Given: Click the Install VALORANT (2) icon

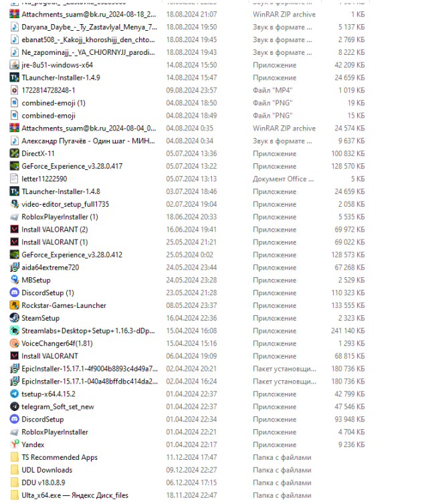Looking at the screenshot, I should [x=14, y=229].
